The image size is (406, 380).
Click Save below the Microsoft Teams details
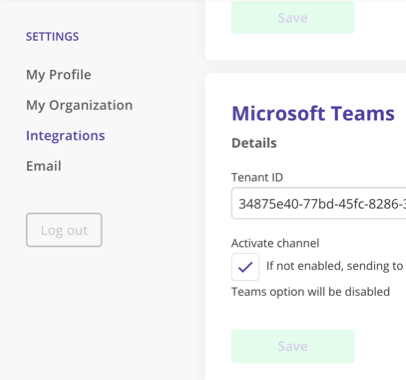(x=293, y=346)
